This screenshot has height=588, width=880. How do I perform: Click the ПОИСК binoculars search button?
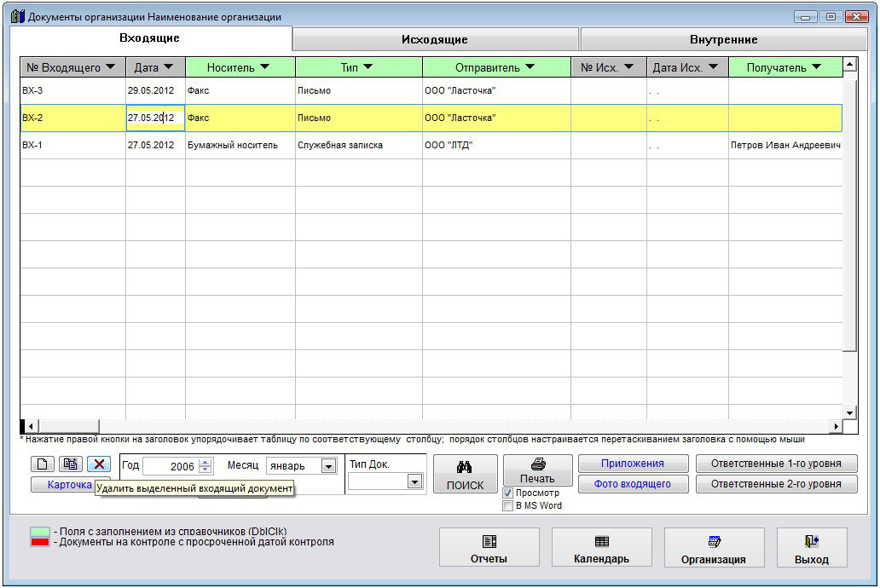point(466,474)
